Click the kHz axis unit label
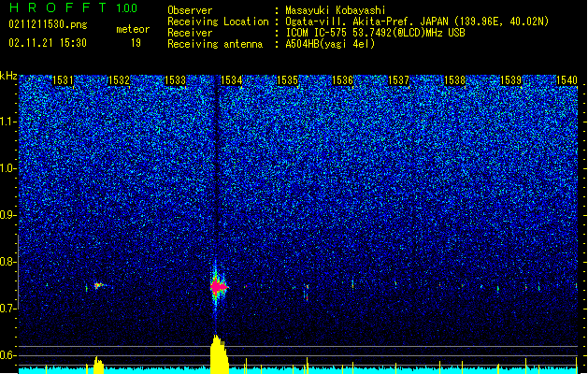This screenshot has height=374, width=588. point(8,76)
